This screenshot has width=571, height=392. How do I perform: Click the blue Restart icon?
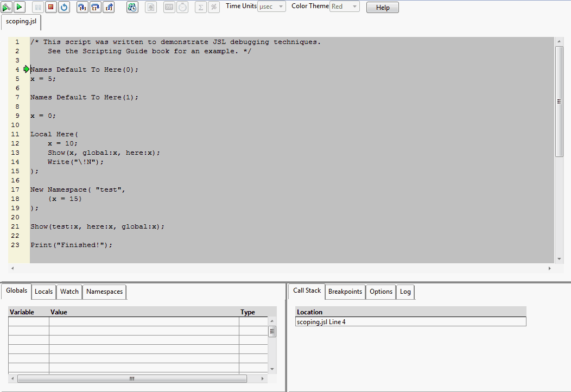point(64,7)
